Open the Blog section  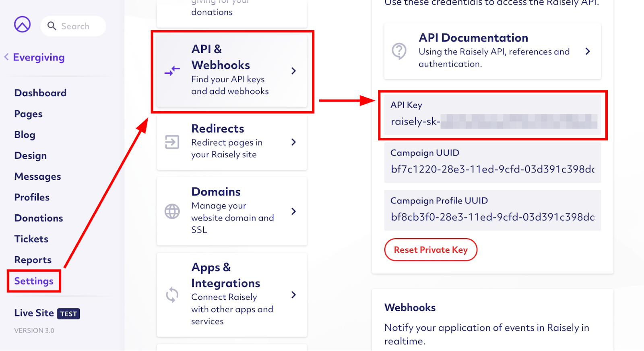pyautogui.click(x=25, y=135)
